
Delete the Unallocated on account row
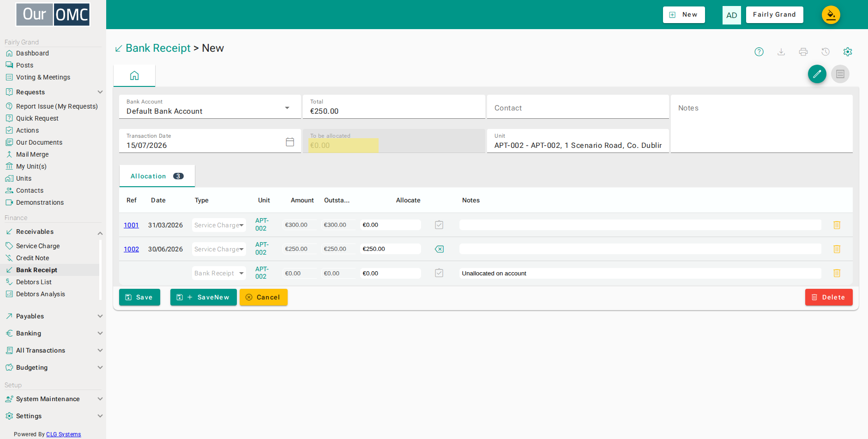coord(837,273)
